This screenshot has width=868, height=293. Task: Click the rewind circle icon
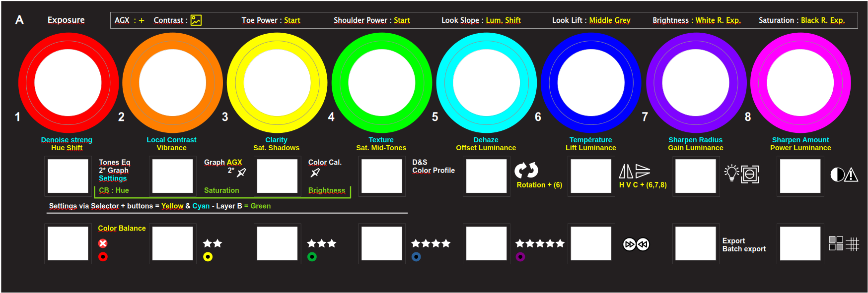point(643,244)
